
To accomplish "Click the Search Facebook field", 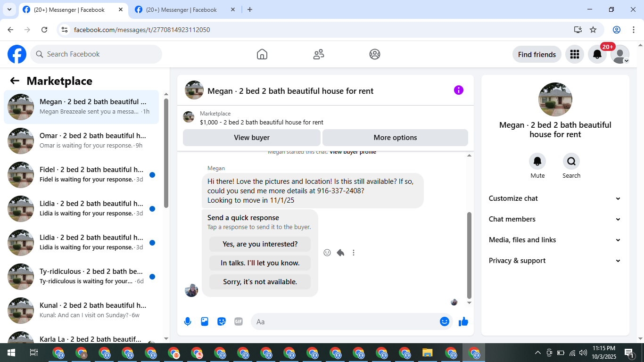I will (x=96, y=54).
